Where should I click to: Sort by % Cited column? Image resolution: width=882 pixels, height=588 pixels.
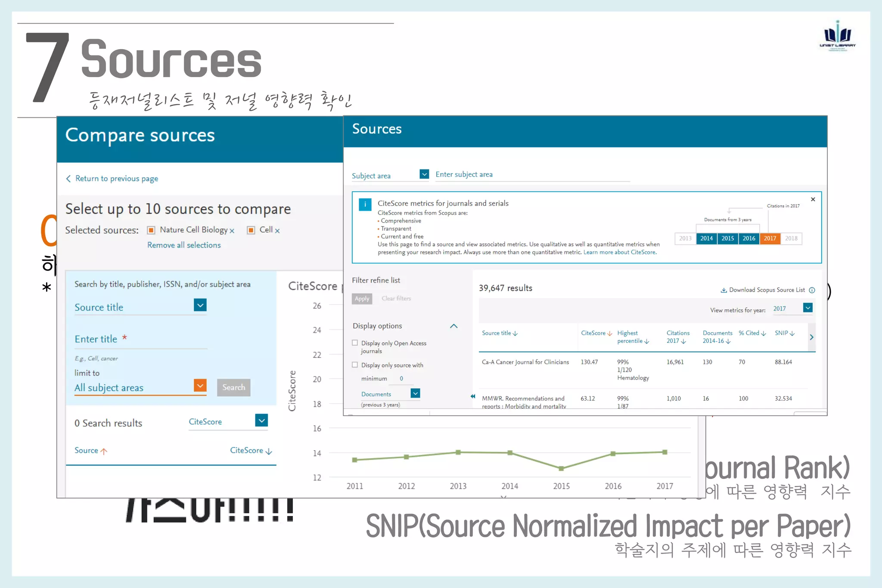click(752, 333)
